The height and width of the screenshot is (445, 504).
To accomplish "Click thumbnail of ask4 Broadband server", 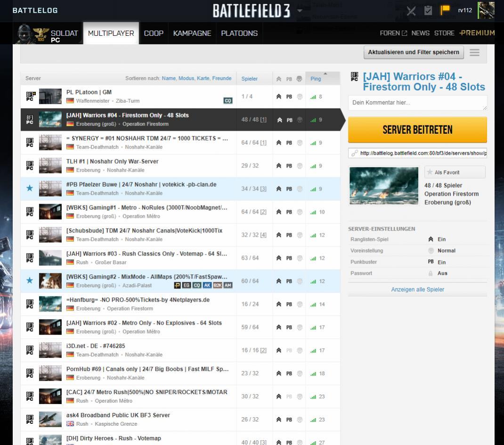I will pyautogui.click(x=50, y=419).
